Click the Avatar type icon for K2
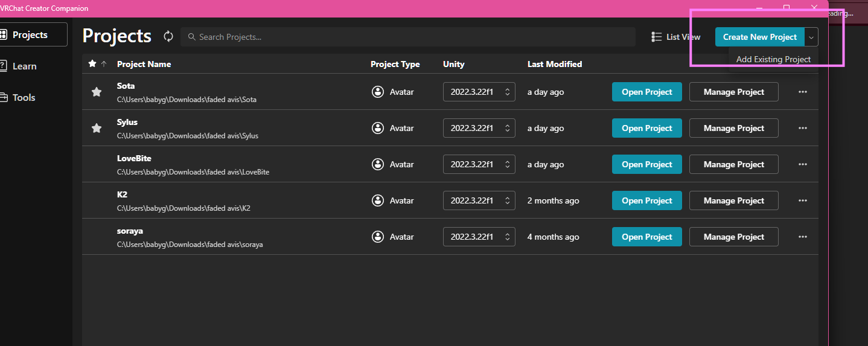868x346 pixels. [378, 200]
